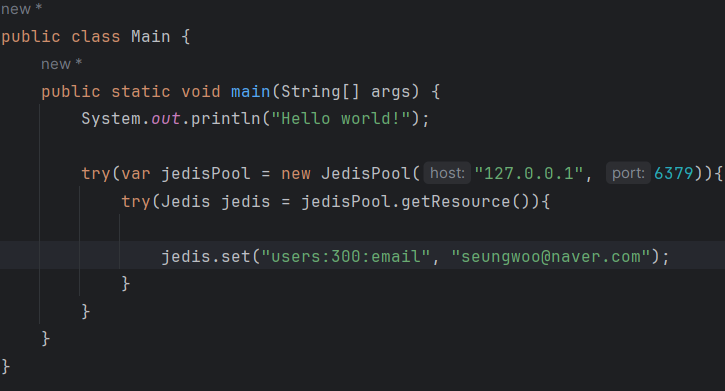725x391 pixels.
Task: Click the 'void' keyword
Action: (201, 92)
